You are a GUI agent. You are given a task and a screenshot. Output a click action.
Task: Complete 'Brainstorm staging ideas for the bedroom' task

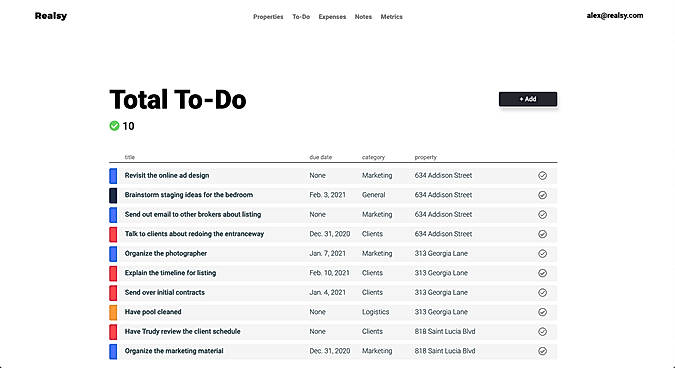point(542,195)
